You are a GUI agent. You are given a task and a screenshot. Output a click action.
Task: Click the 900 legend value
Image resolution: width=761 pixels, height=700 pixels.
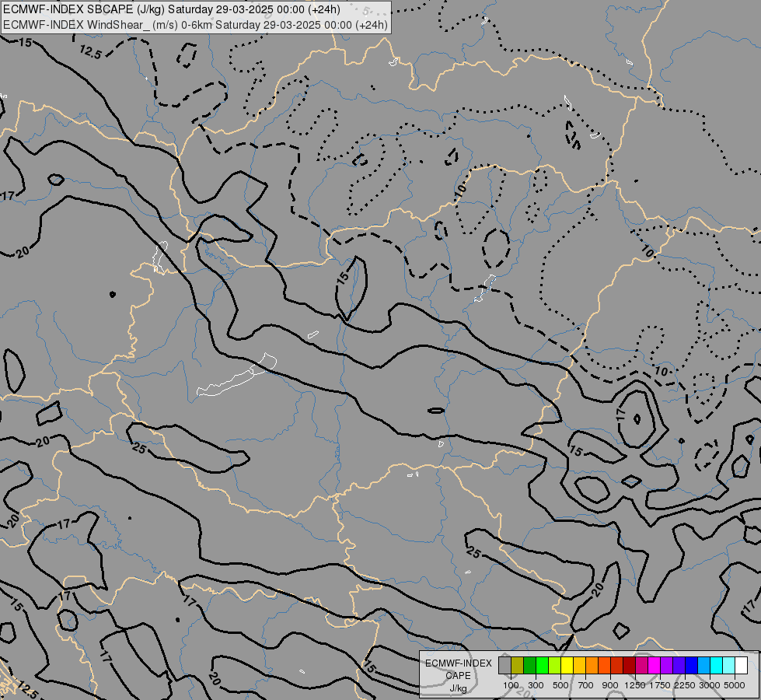click(610, 685)
